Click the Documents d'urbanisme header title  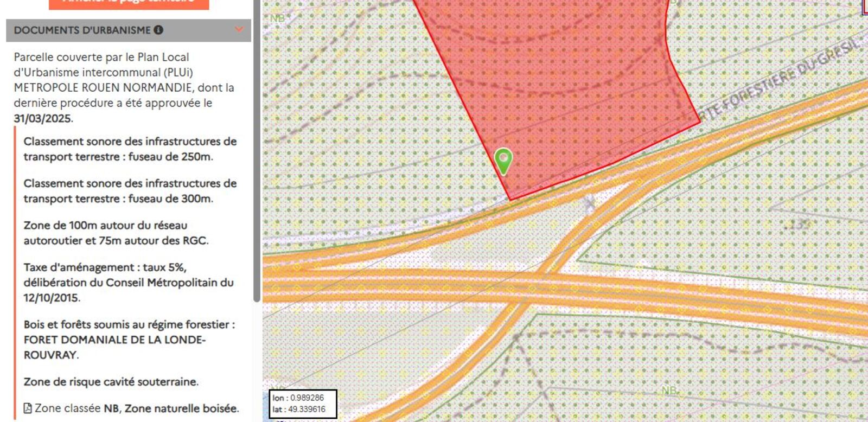click(x=82, y=30)
